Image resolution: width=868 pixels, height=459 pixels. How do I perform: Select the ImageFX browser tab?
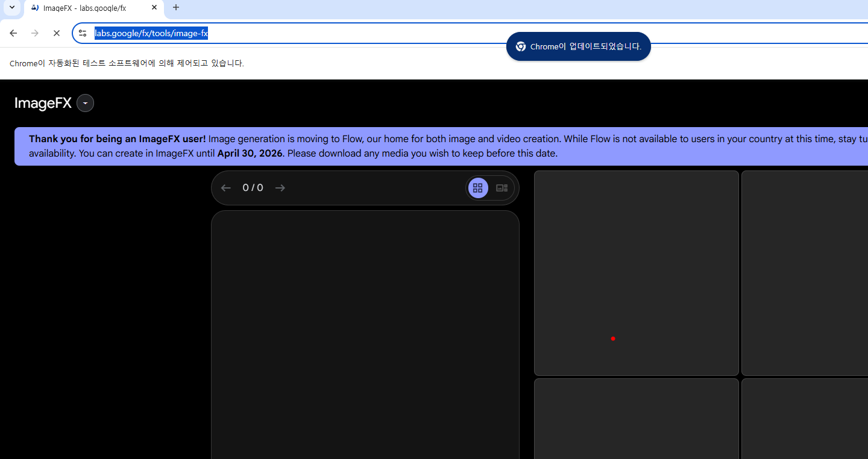[x=84, y=8]
